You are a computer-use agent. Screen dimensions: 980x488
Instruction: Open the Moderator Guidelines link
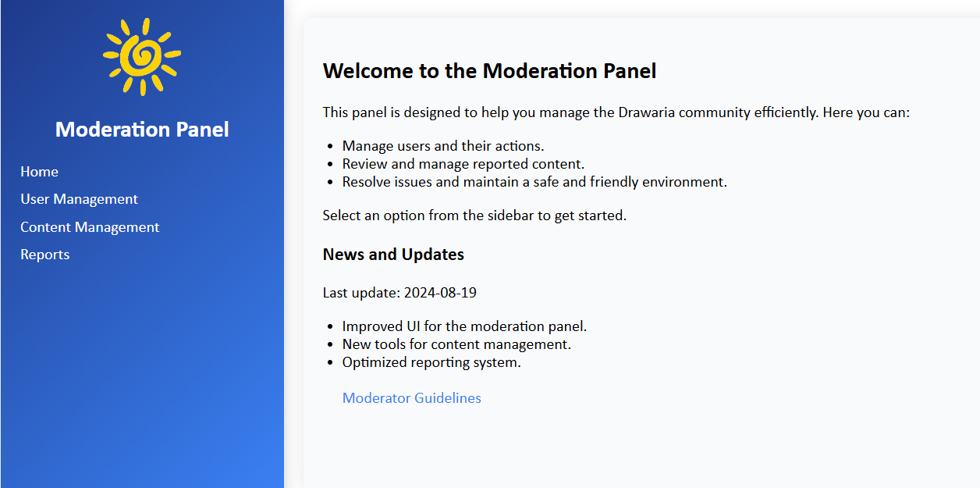[412, 398]
